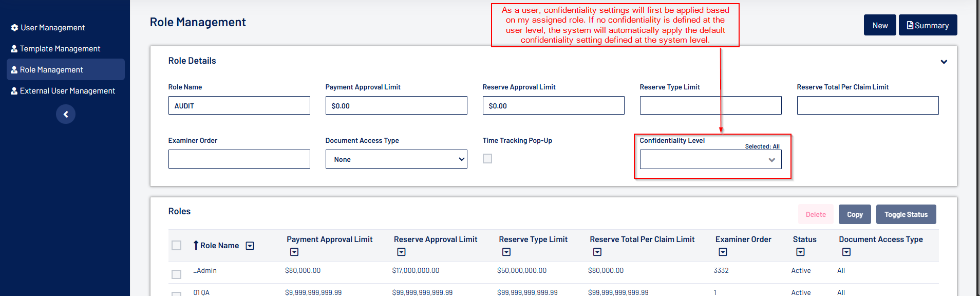
Task: Open the Document Access Type dropdown
Action: (396, 159)
